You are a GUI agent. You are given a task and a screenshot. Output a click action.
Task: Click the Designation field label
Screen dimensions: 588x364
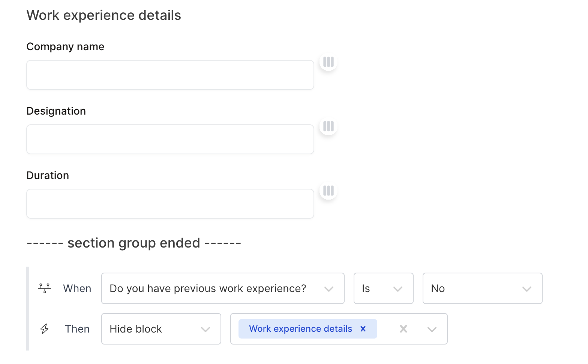tap(56, 111)
